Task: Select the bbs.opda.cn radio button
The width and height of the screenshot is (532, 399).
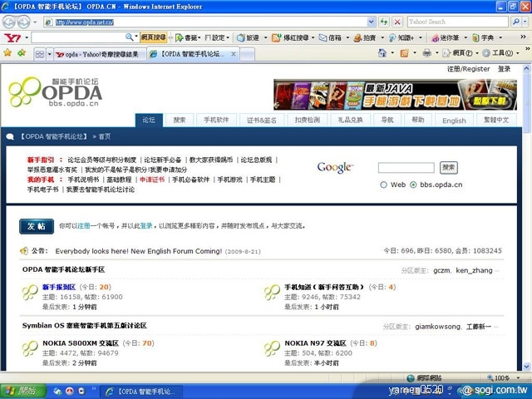Action: pyautogui.click(x=414, y=185)
